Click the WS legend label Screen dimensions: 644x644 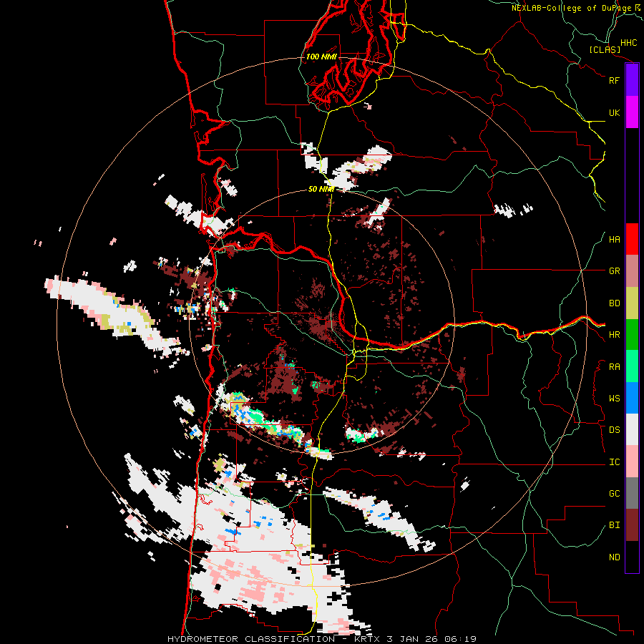click(x=614, y=399)
